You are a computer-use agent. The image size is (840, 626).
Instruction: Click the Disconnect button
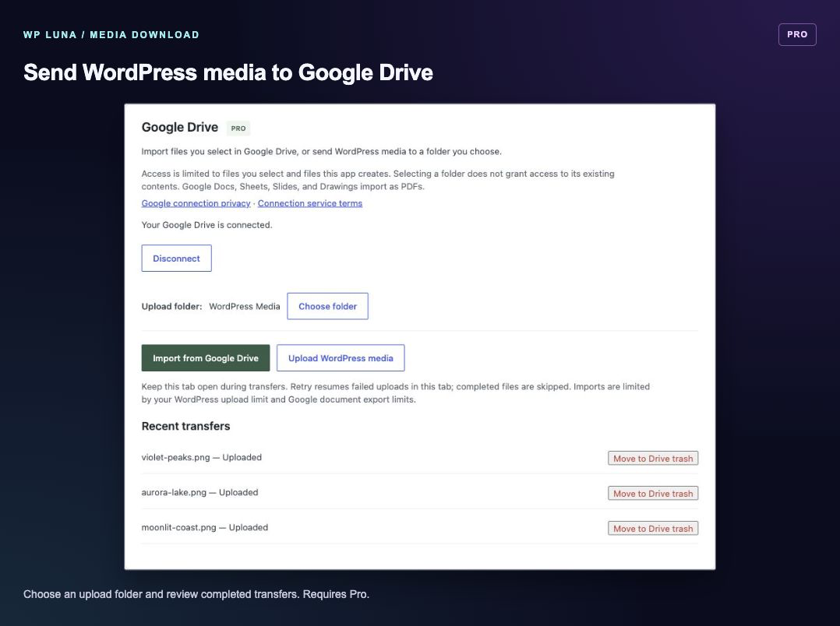pyautogui.click(x=176, y=258)
